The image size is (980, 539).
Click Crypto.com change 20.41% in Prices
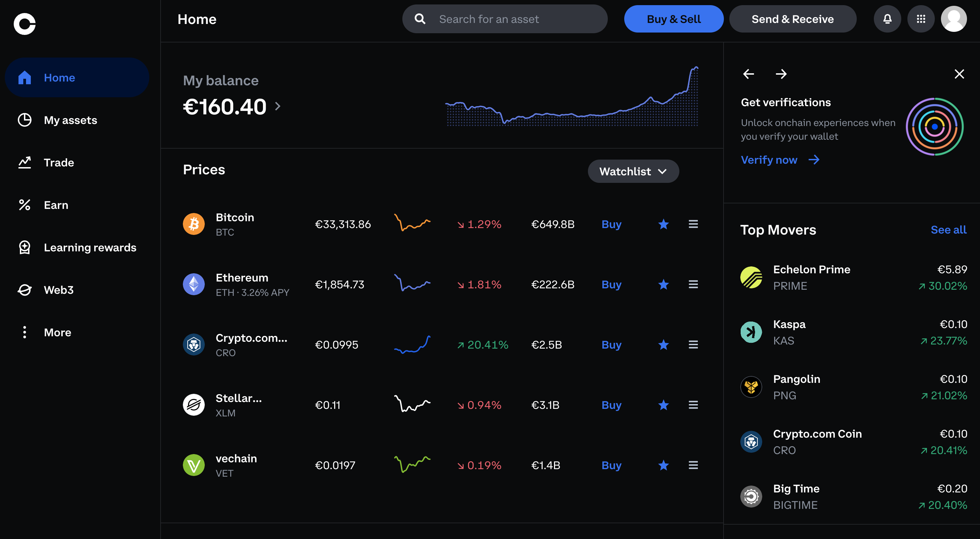pyautogui.click(x=482, y=344)
